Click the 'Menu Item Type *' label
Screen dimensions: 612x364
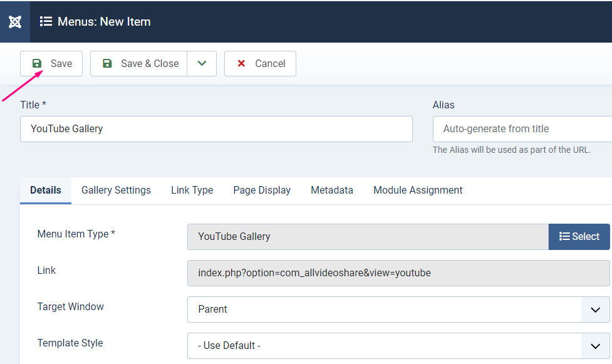pos(76,234)
